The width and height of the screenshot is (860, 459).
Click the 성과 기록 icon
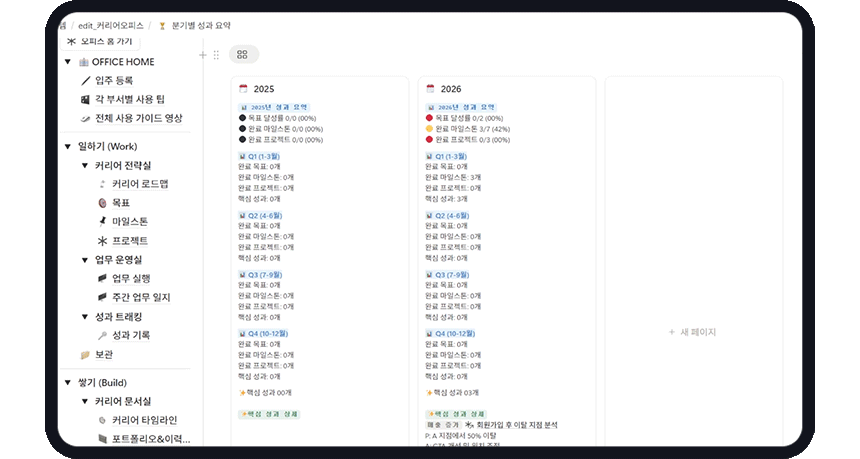pyautogui.click(x=102, y=335)
